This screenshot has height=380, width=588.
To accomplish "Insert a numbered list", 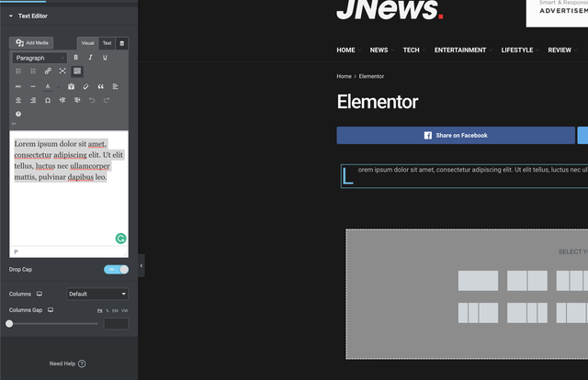I will pos(33,72).
